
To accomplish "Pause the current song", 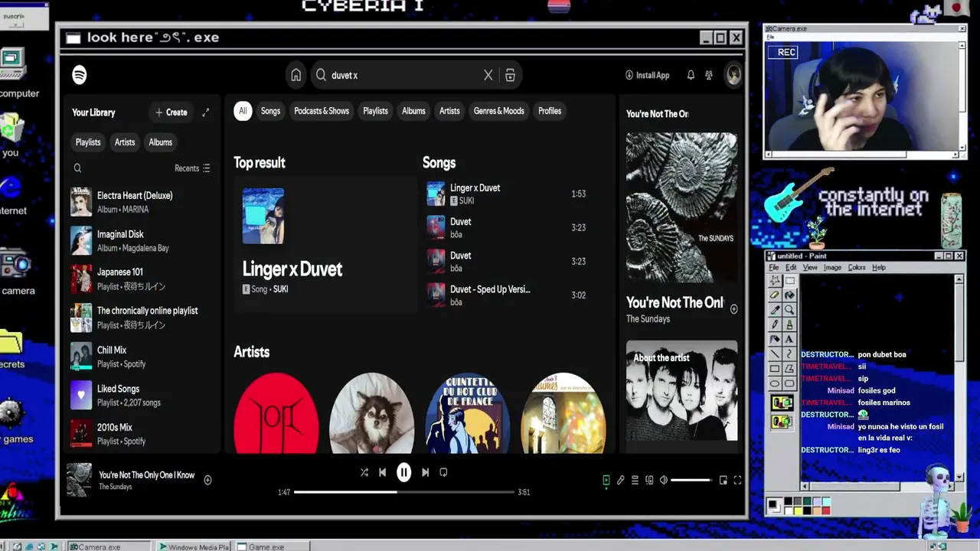I will (403, 472).
